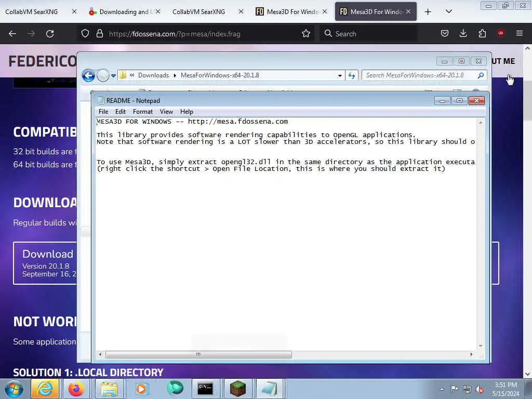Click the tracking protection shield icon
Screen dimensions: 532x399
click(x=85, y=34)
